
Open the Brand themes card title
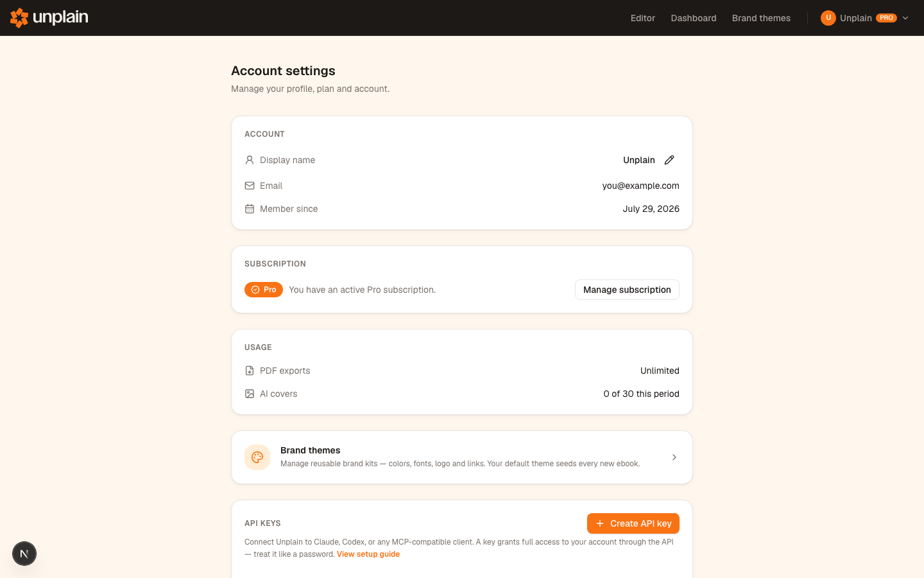pyautogui.click(x=311, y=450)
